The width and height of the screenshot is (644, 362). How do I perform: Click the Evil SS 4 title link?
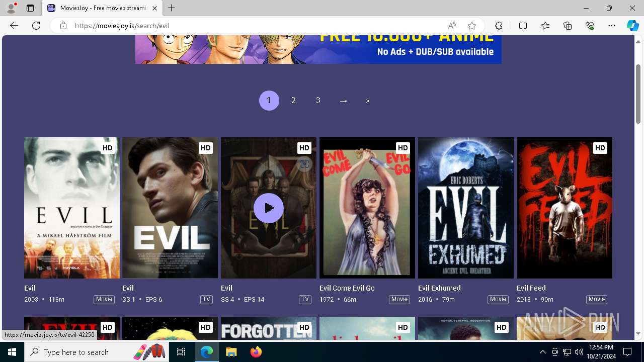coord(226,288)
